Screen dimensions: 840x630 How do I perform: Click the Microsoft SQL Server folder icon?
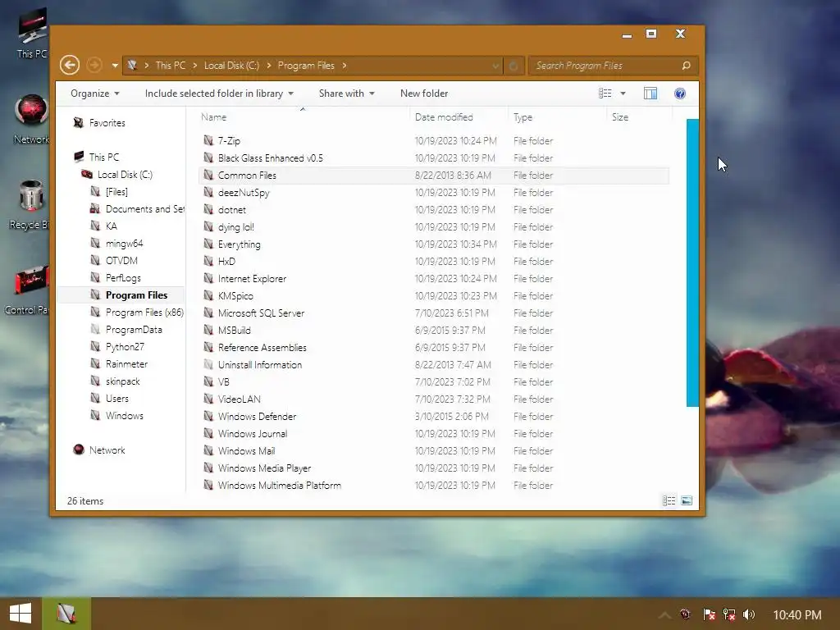(208, 313)
